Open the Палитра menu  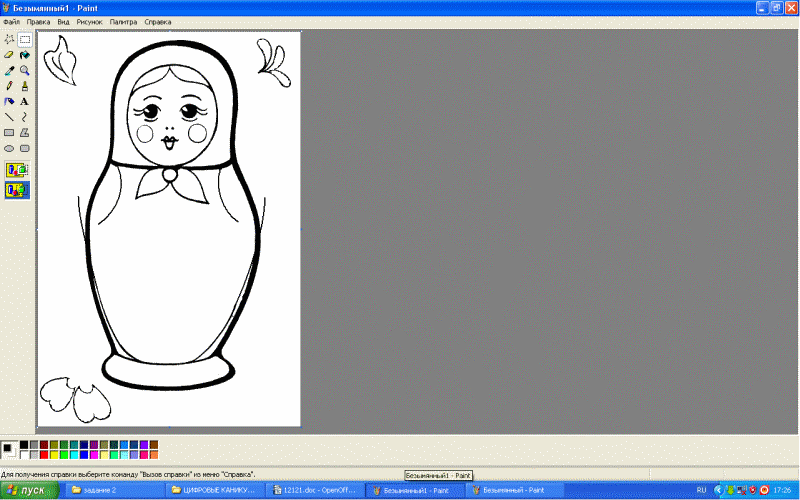(x=123, y=22)
